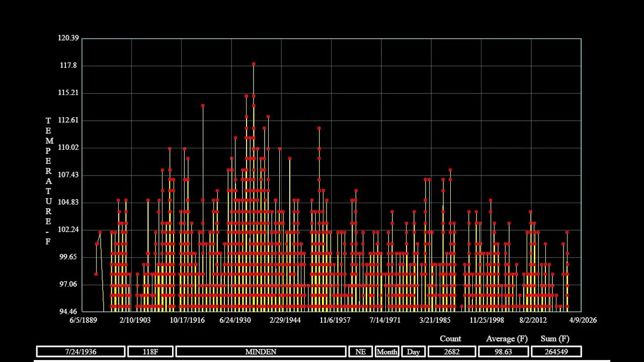Click the NE state field
The width and height of the screenshot is (644, 362).
coord(361,352)
